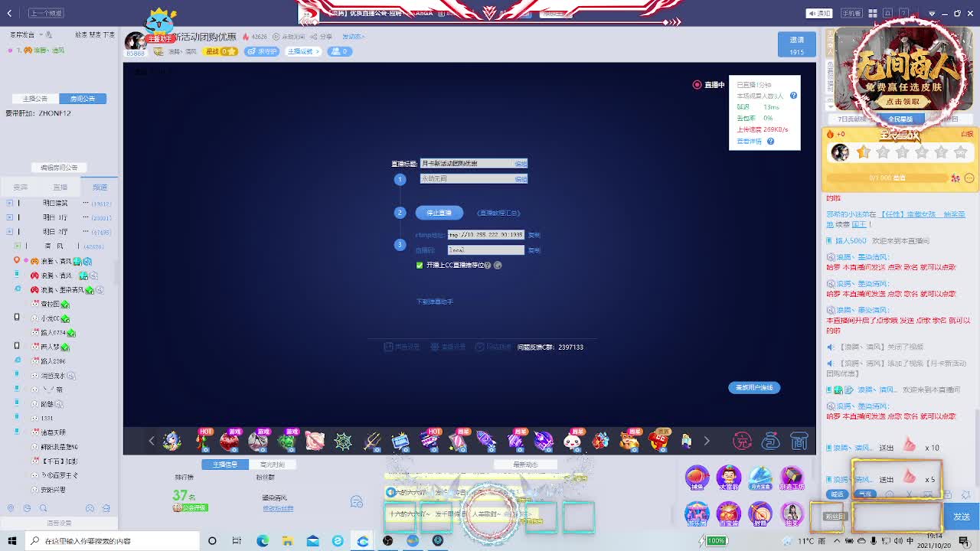Open File Explorer from taskbar
Screen dimensions: 980x551
click(288, 541)
